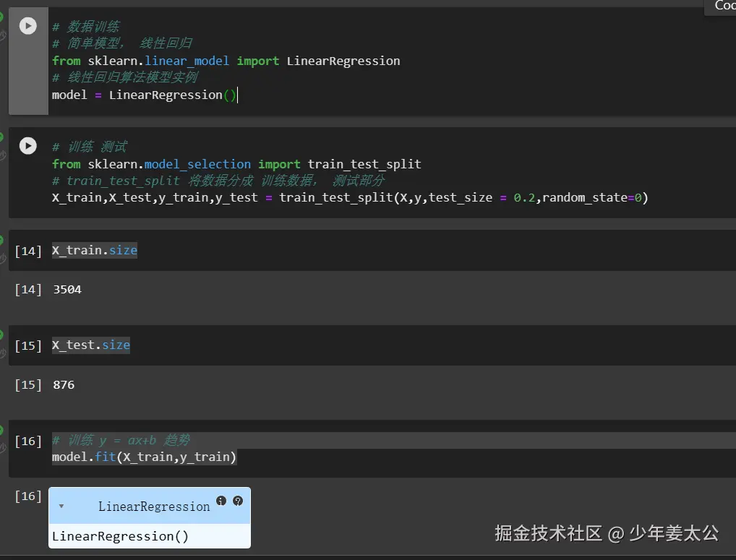The height and width of the screenshot is (560, 736).
Task: Run the train_test_split cell
Action: 28,146
